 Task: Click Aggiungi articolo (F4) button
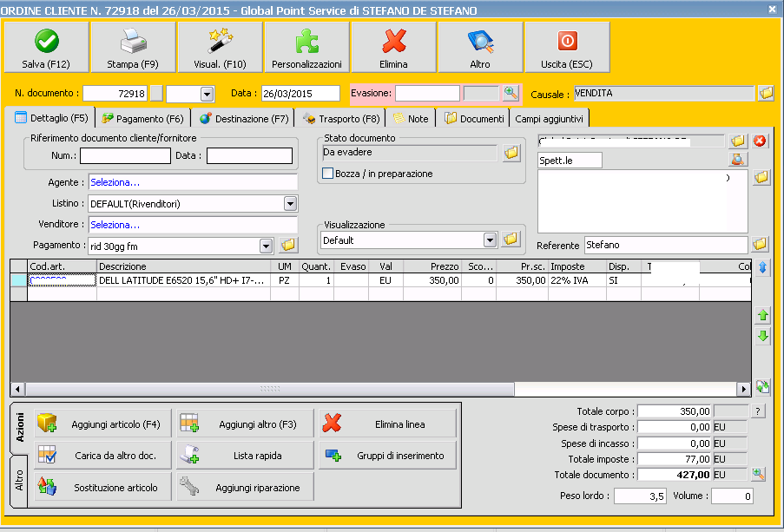point(102,424)
